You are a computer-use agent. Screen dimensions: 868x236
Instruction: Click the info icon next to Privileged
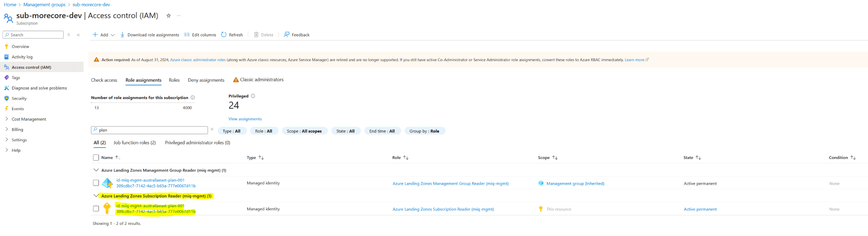click(253, 96)
